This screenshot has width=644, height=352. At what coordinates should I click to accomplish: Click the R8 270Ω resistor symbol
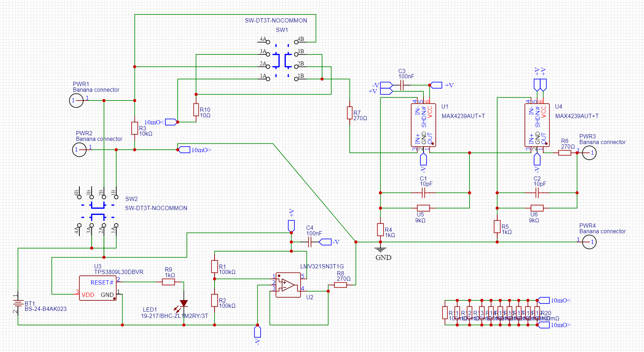[x=341, y=285]
